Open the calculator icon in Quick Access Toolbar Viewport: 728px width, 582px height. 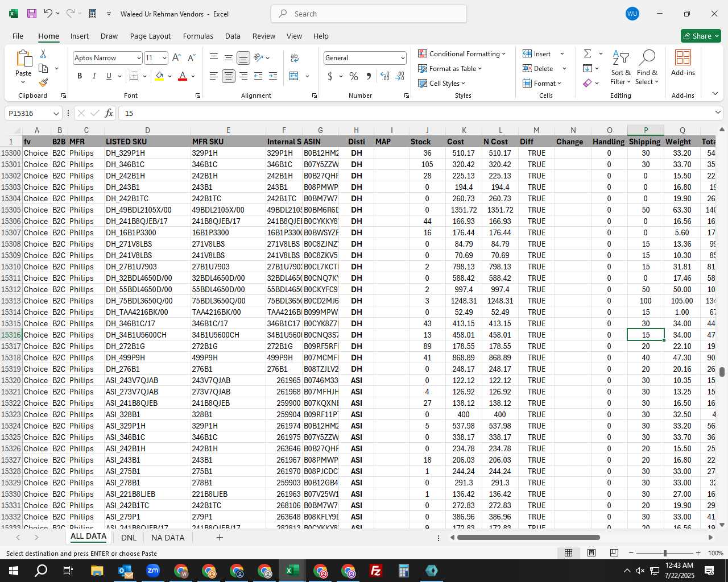point(93,14)
